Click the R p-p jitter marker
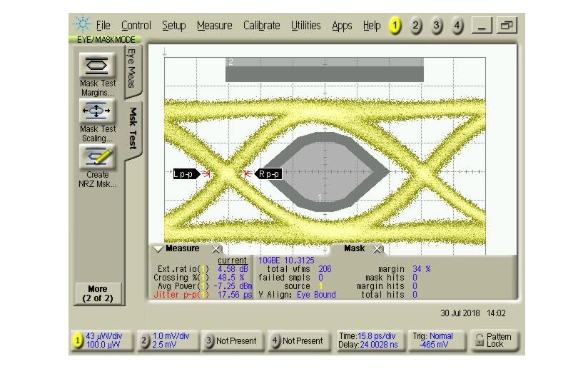 pos(269,173)
